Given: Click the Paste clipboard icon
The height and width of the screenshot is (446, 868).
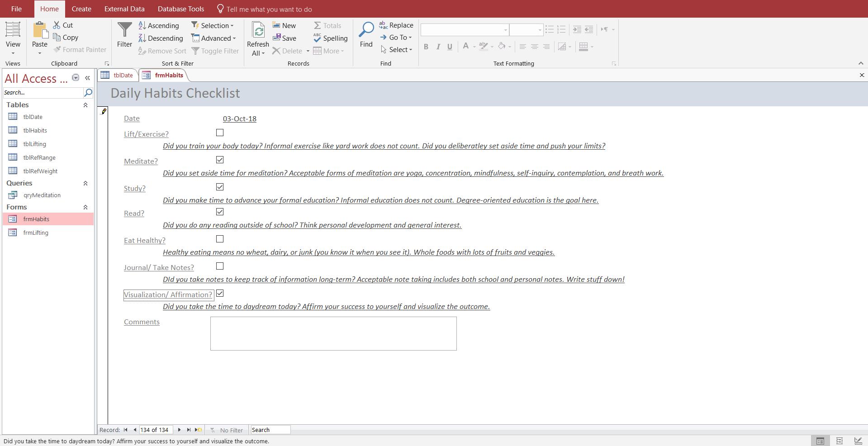Looking at the screenshot, I should (40, 31).
